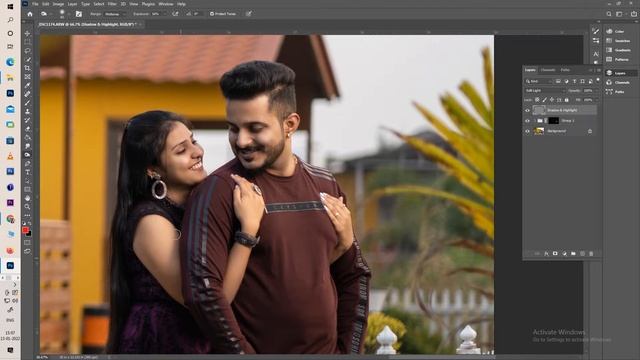Click the Channels button in collapsed dock

click(x=619, y=82)
